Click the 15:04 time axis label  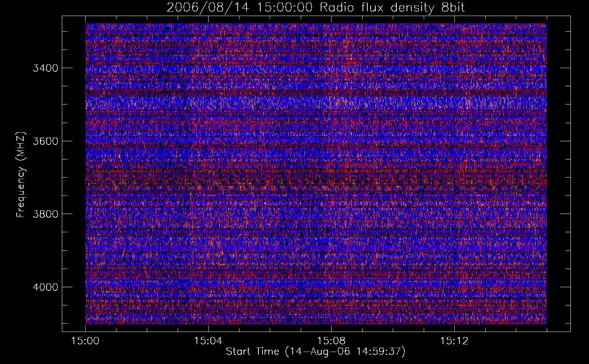[208, 341]
